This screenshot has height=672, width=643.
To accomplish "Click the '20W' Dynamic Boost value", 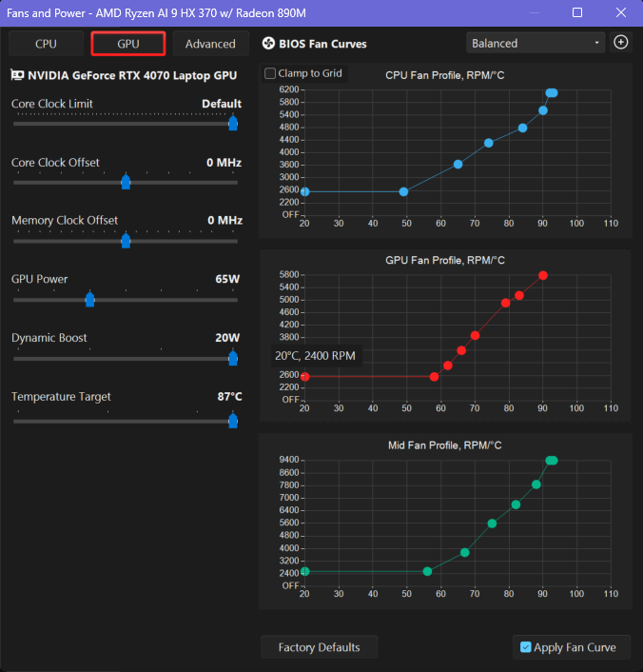I will (227, 338).
